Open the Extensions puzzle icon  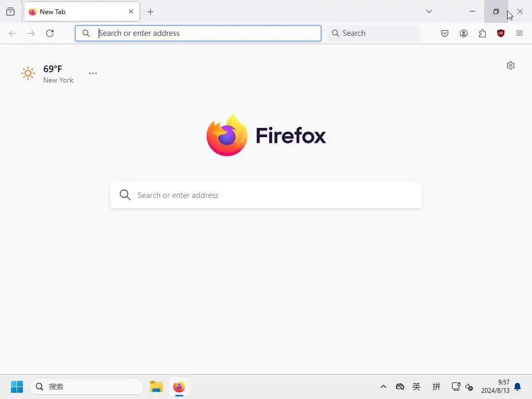482,33
